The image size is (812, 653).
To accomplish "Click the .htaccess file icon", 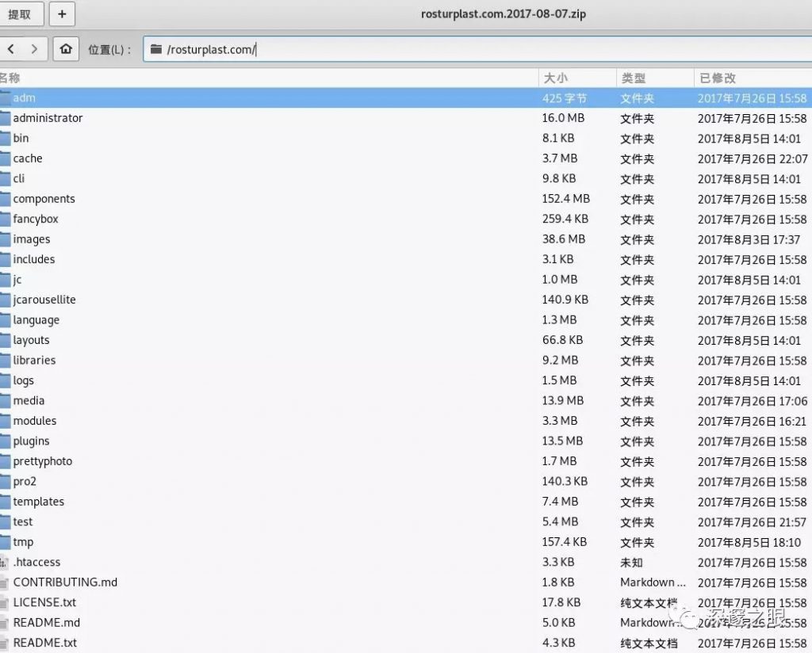I will 4,563.
